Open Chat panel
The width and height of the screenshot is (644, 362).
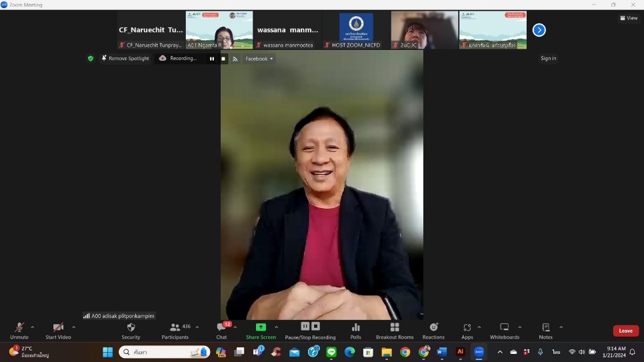[x=222, y=331]
